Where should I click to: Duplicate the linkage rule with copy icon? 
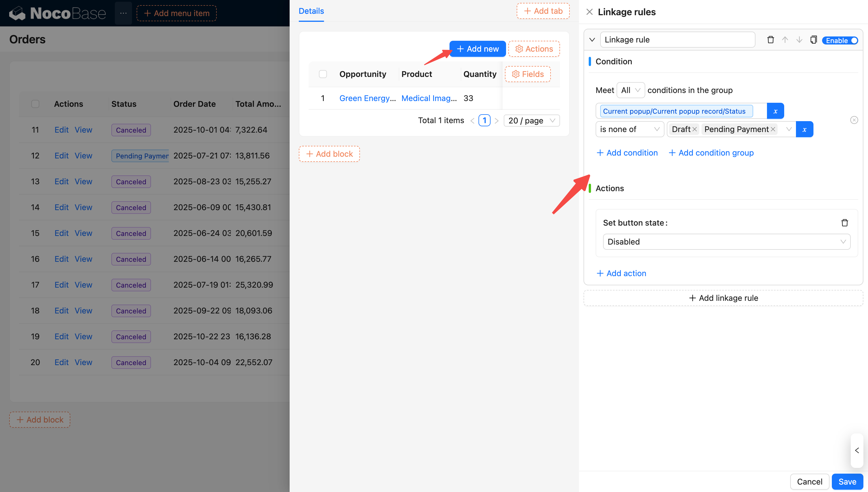[813, 40]
